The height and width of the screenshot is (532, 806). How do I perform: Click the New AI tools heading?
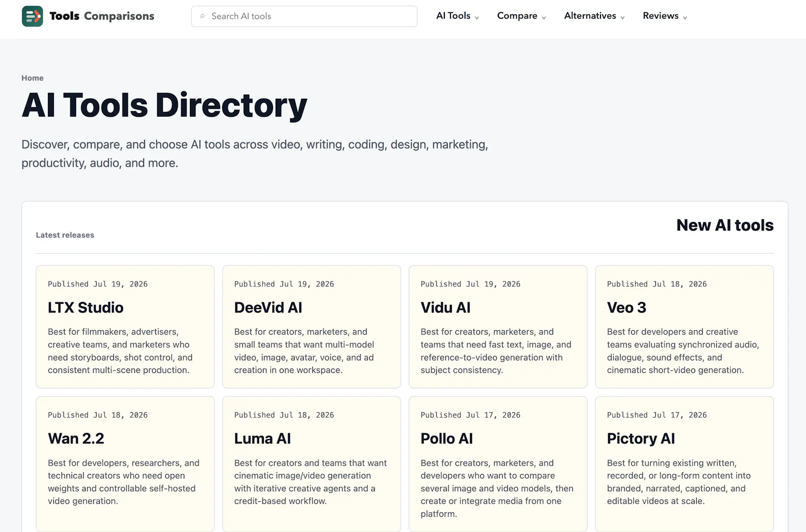(x=725, y=225)
